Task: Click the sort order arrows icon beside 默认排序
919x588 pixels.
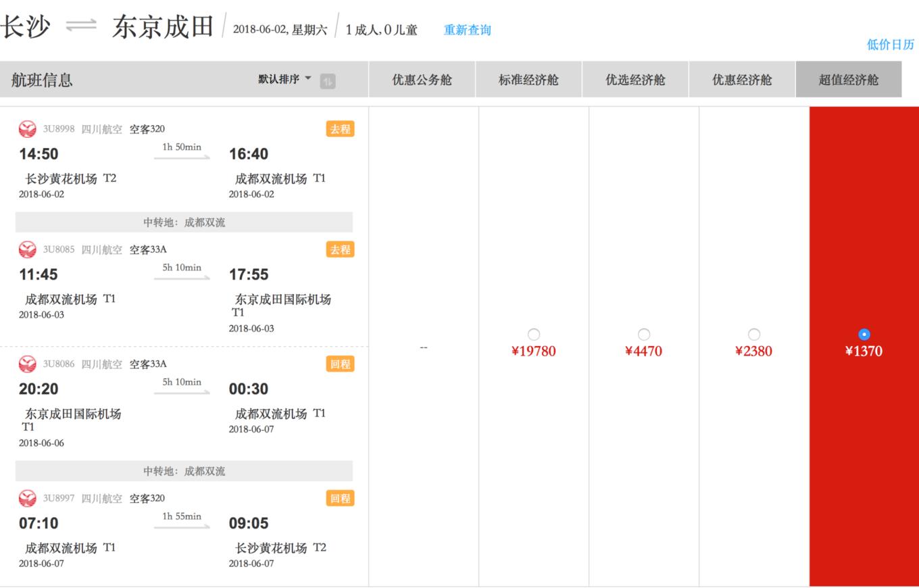Action: point(327,79)
